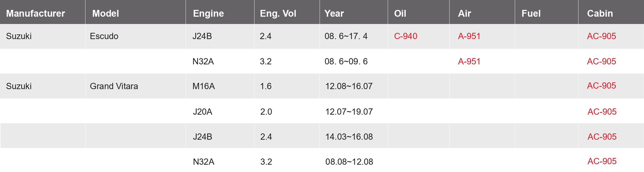Screen dimensions: 644x172
Task: Click the Year column header
Action: tap(334, 13)
